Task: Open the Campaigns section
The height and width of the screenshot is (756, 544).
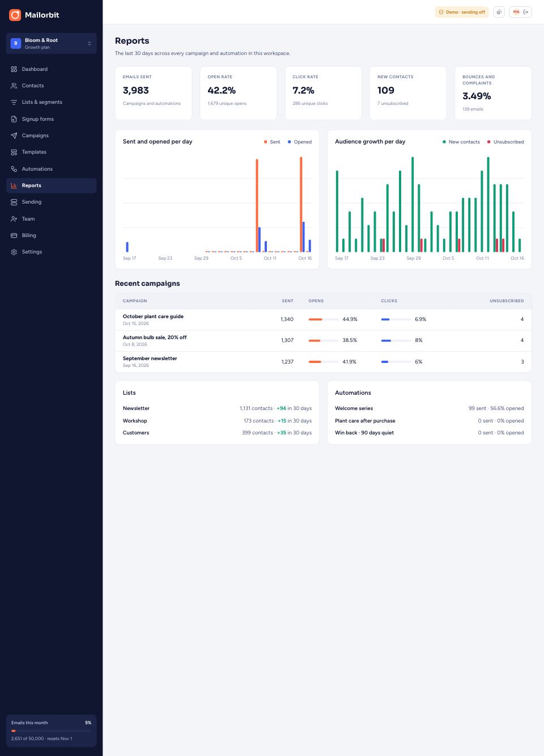Action: click(x=51, y=136)
